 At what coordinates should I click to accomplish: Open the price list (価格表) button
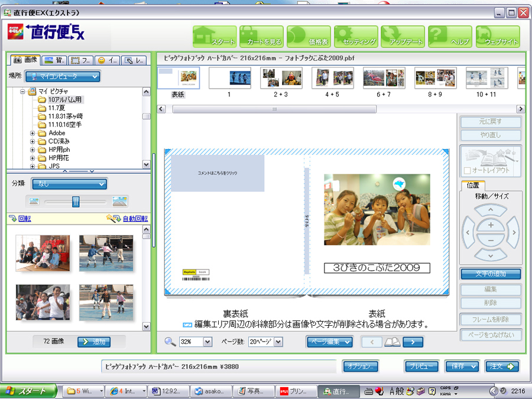pos(309,37)
